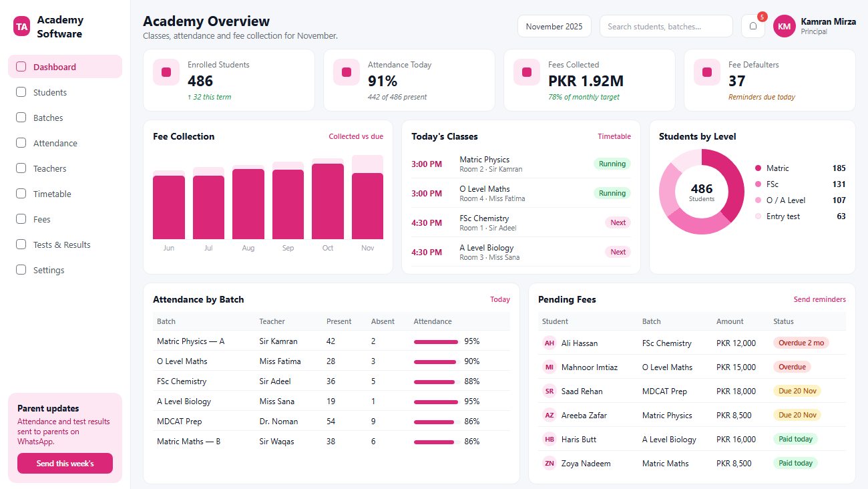The image size is (868, 489).
Task: Open Tests & Results page
Action: 65,244
